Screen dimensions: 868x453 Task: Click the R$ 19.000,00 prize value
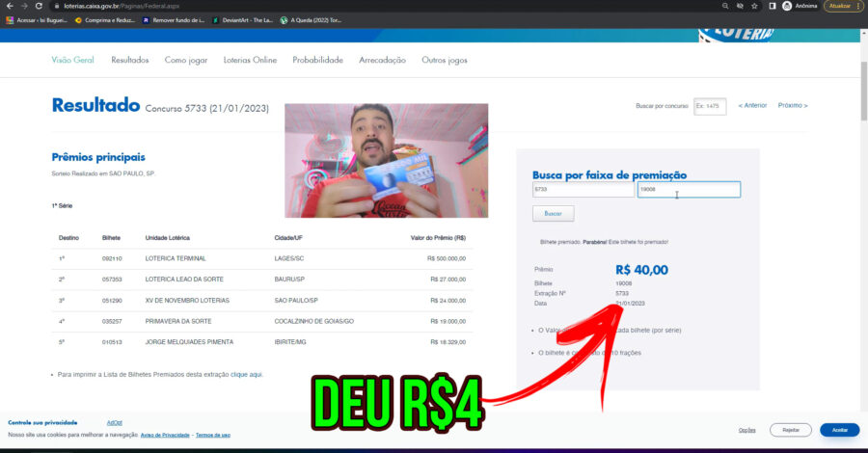point(448,321)
